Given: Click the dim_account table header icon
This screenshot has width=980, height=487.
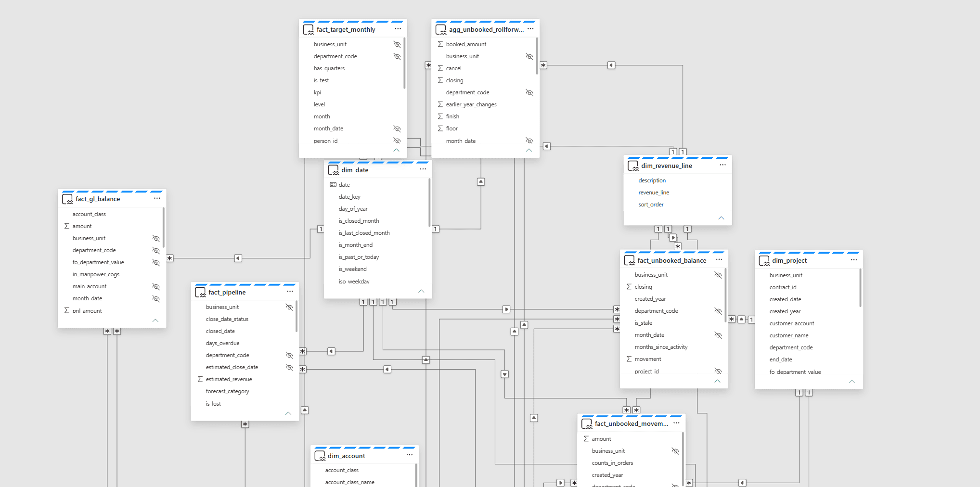Looking at the screenshot, I should point(320,456).
